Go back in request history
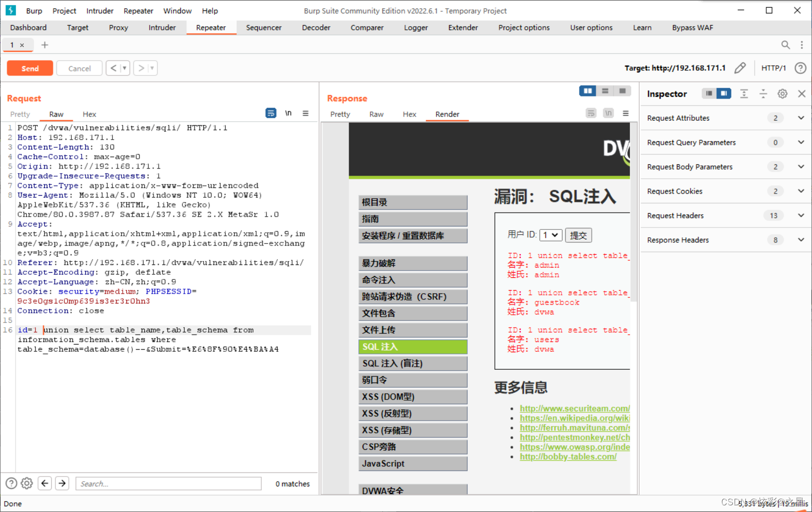This screenshot has width=812, height=512. pos(113,68)
